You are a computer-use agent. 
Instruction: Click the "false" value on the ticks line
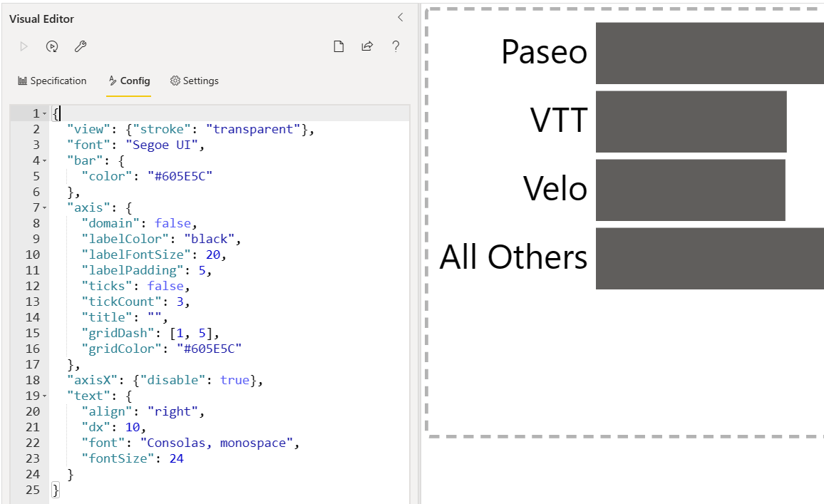[x=165, y=285]
